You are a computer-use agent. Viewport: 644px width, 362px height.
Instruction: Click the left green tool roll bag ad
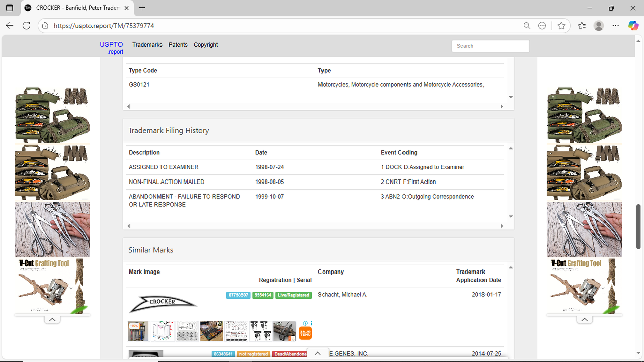(x=52, y=116)
